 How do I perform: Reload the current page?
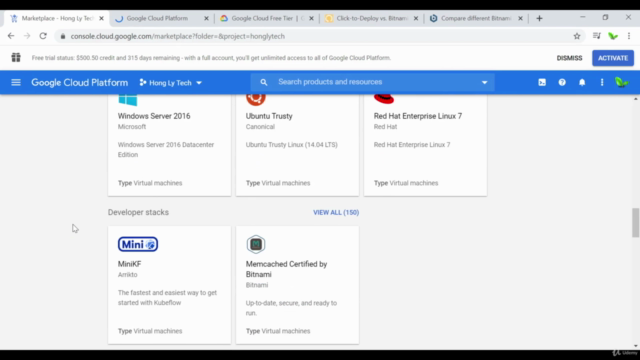(43, 36)
